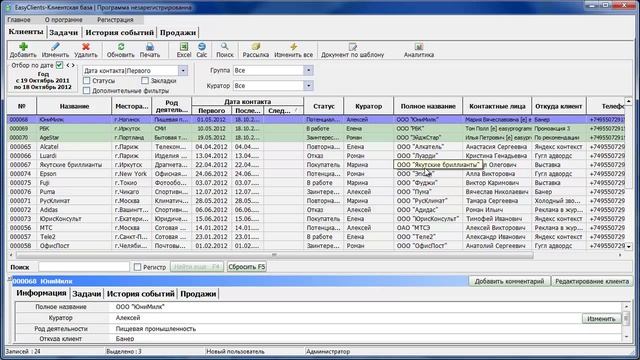Open the О программе menu

pos(64,20)
